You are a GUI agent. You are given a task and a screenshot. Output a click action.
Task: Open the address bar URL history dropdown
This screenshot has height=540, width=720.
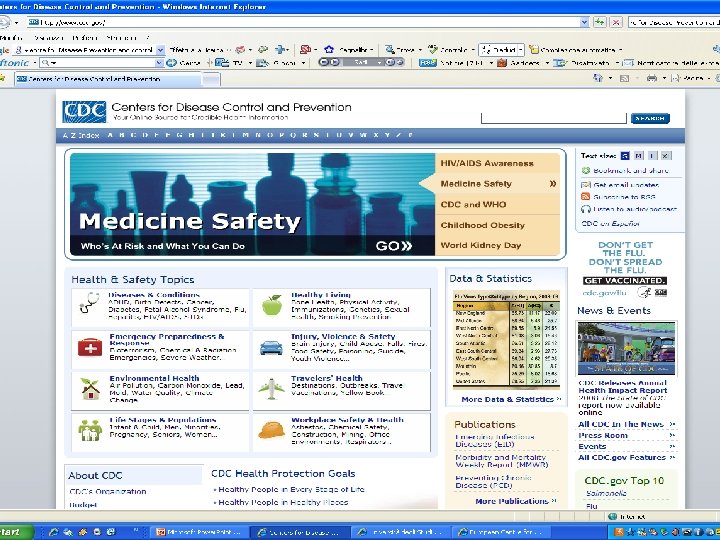pyautogui.click(x=584, y=22)
